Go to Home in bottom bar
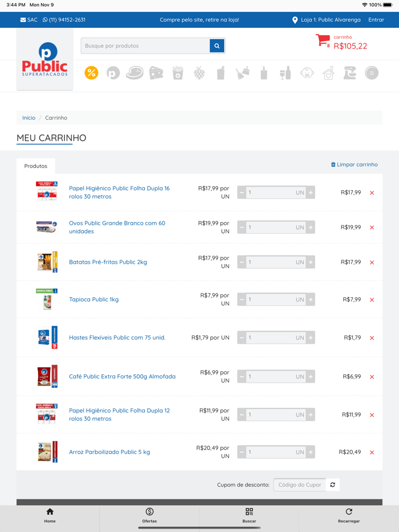 point(50,515)
